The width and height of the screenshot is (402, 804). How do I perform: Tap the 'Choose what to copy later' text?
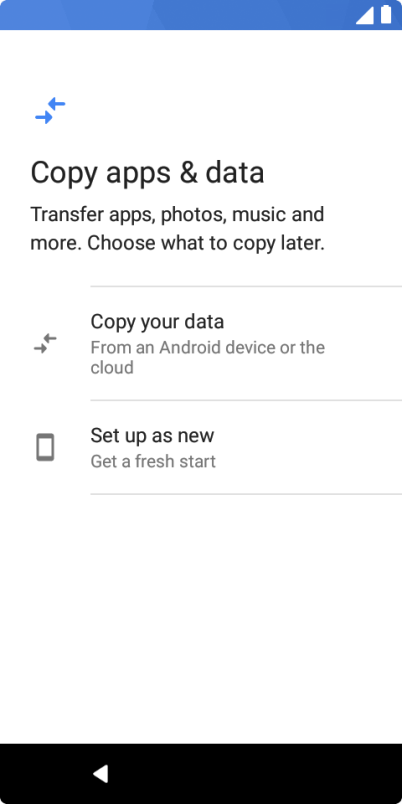tap(206, 243)
